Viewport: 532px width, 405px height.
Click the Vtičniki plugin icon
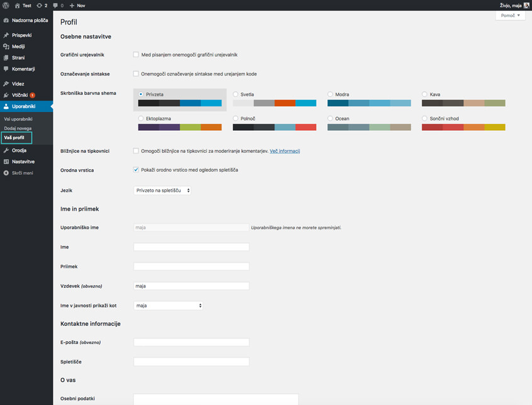pos(6,95)
